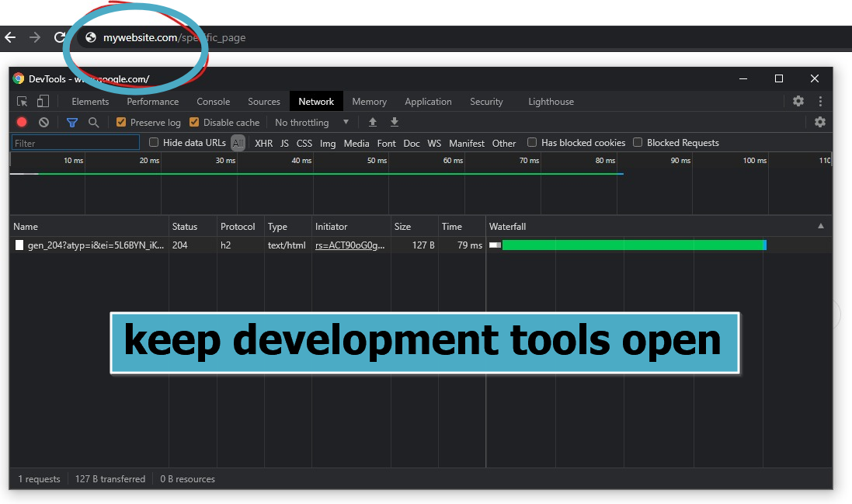852x504 pixels.
Task: Enable Hide data URLs checkbox
Action: coord(154,142)
